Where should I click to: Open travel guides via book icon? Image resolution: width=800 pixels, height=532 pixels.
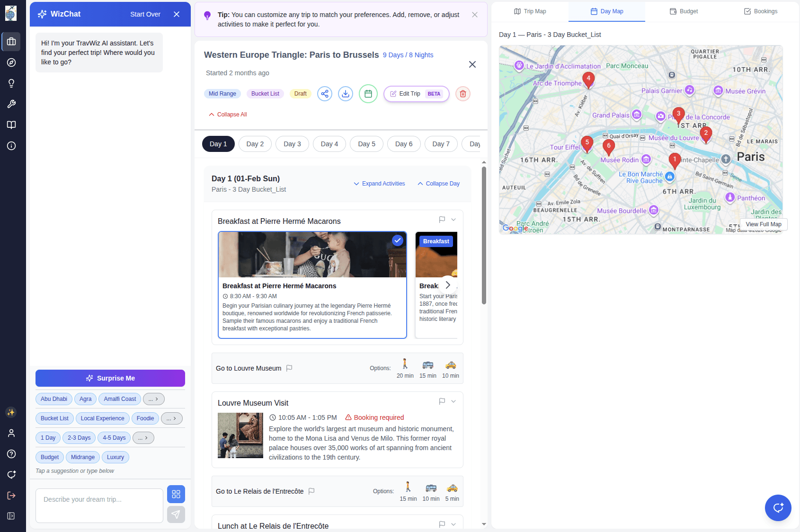click(x=11, y=124)
